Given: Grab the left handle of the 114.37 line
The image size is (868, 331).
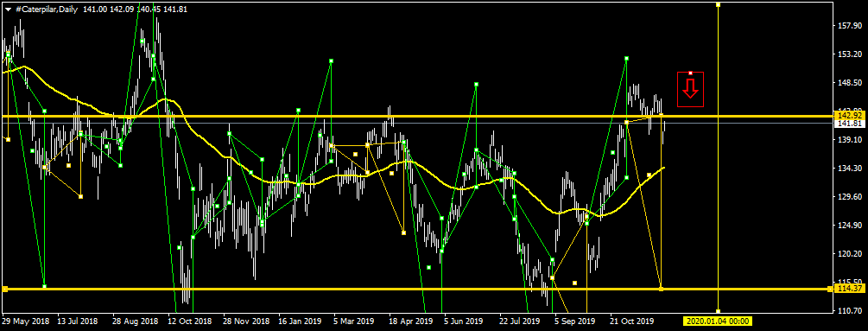Looking at the screenshot, I should [5, 289].
